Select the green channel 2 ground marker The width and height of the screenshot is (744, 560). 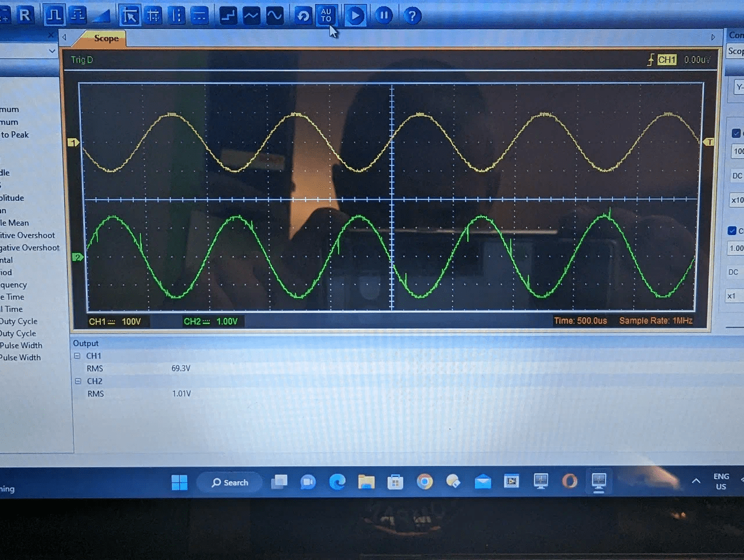[77, 257]
